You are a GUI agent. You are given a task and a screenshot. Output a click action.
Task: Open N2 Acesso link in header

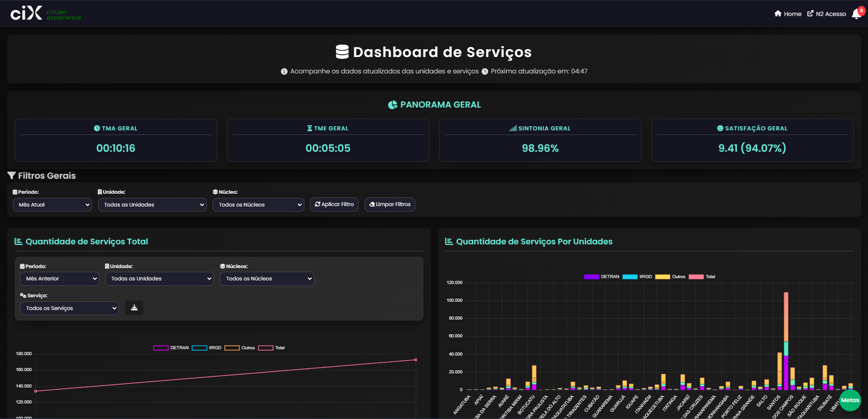(x=826, y=14)
